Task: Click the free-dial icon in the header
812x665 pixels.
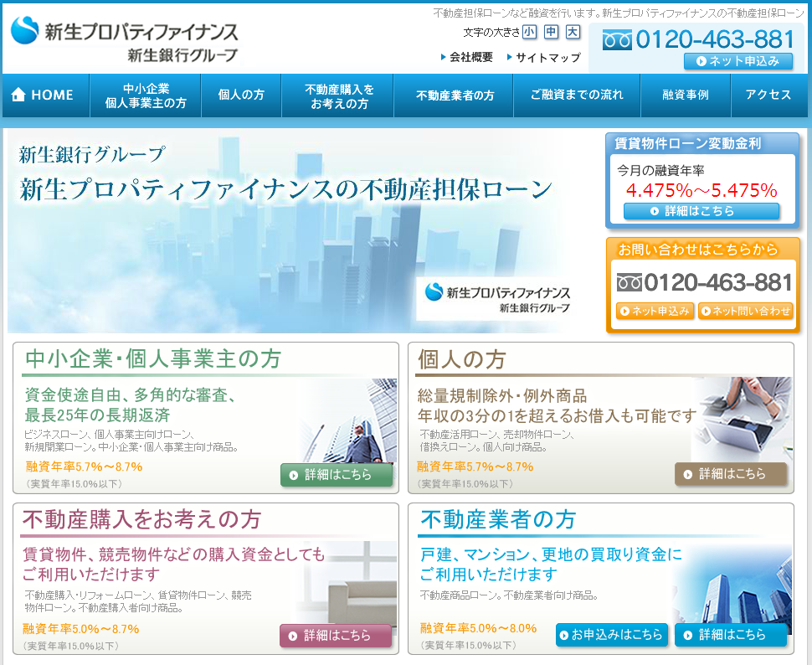Action: coord(617,40)
